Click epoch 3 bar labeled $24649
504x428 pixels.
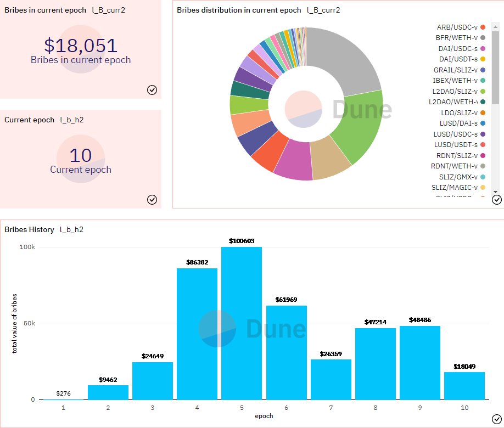[x=153, y=381]
